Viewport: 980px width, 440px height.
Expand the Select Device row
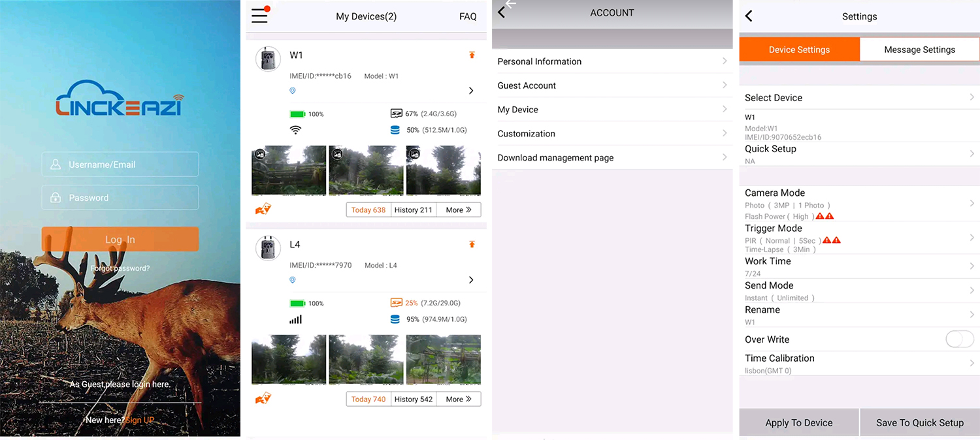point(972,97)
